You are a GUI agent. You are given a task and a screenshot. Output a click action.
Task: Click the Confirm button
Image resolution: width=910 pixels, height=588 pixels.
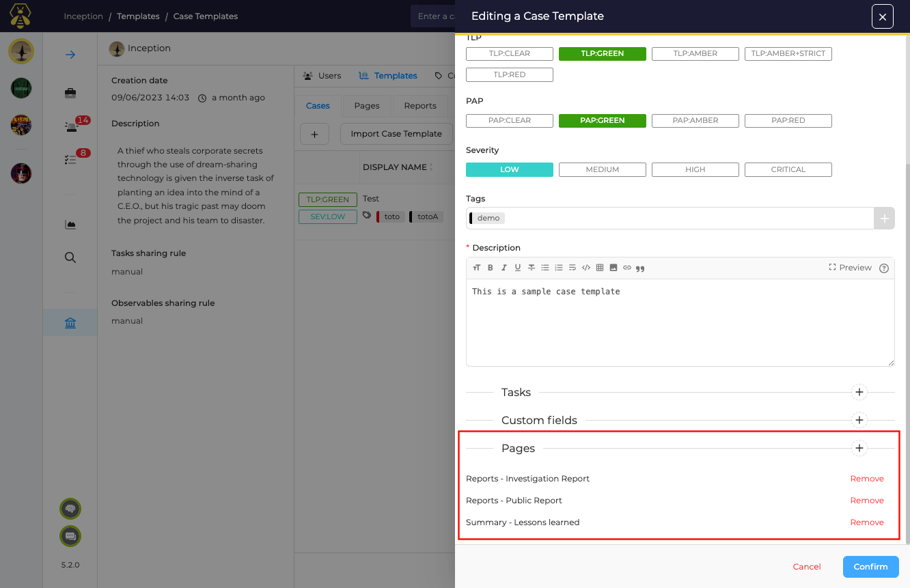pos(870,567)
